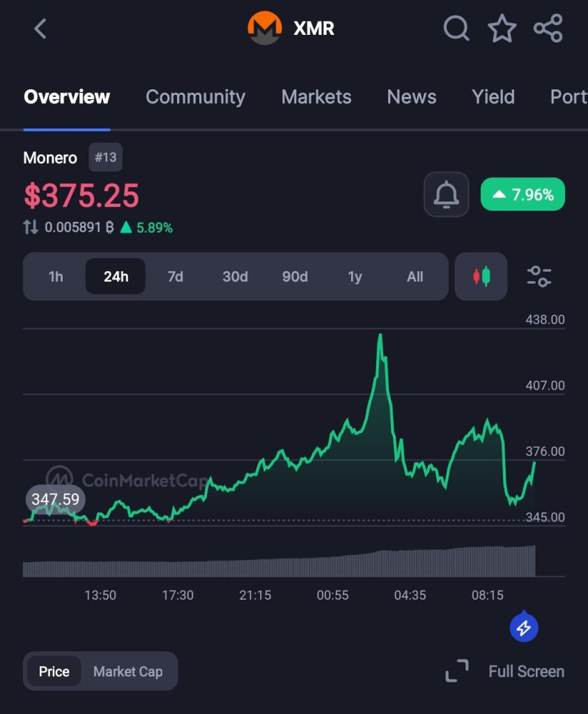588x714 pixels.
Task: Switch chart to Price mode
Action: coord(54,671)
